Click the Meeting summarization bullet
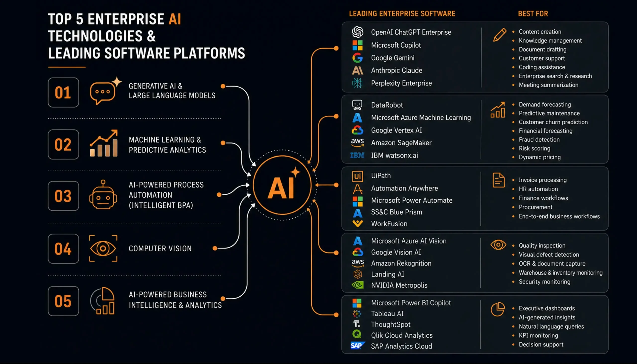This screenshot has width=637, height=364. 548,85
